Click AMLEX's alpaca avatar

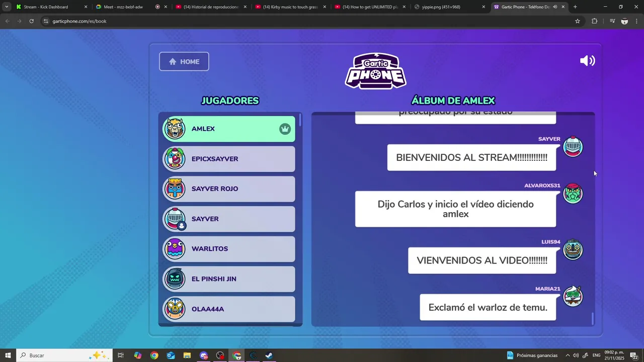coord(175,129)
